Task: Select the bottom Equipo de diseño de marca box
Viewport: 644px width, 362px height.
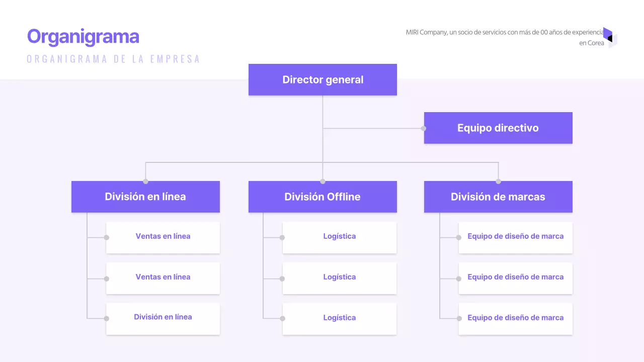Action: 516,318
